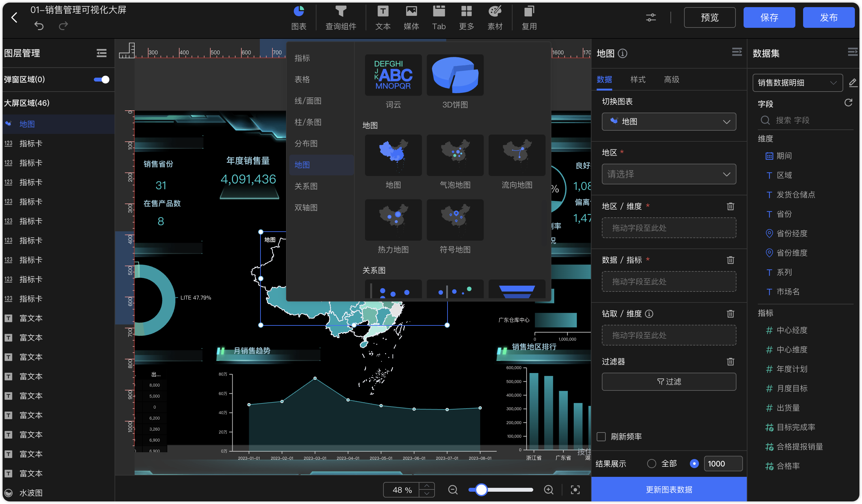This screenshot has width=862, height=504.
Task: Delete the 地区 / 维度 field slot
Action: (x=730, y=206)
